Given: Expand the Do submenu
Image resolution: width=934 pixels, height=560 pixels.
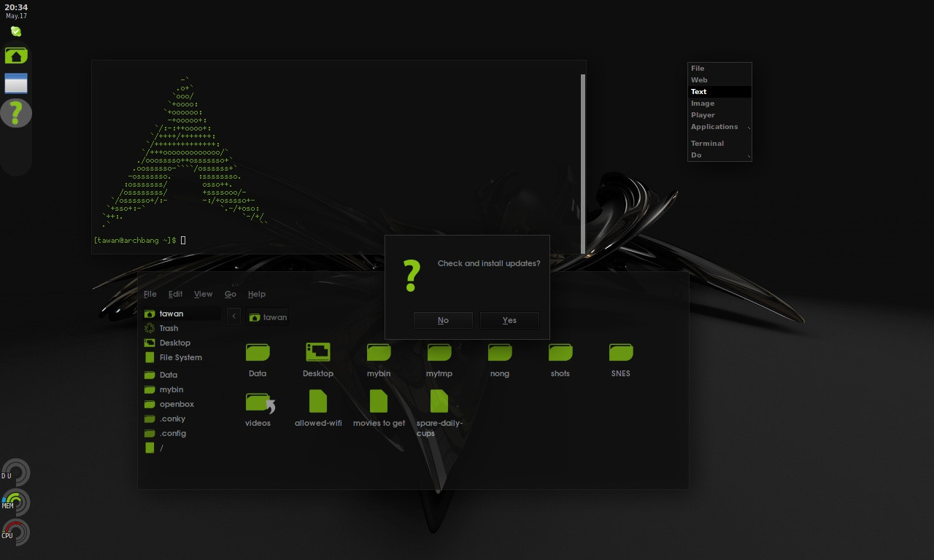Looking at the screenshot, I should tap(719, 155).
